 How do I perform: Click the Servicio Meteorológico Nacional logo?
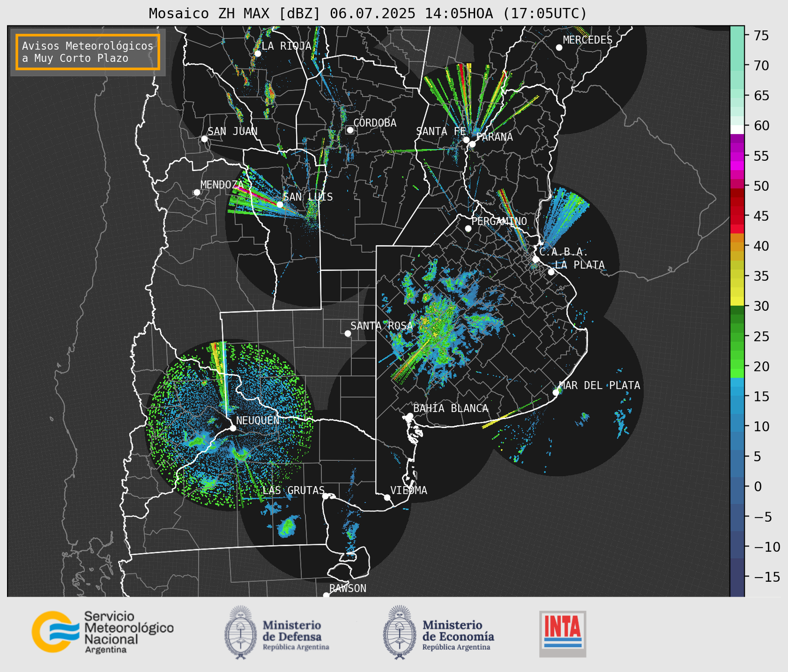tap(103, 632)
